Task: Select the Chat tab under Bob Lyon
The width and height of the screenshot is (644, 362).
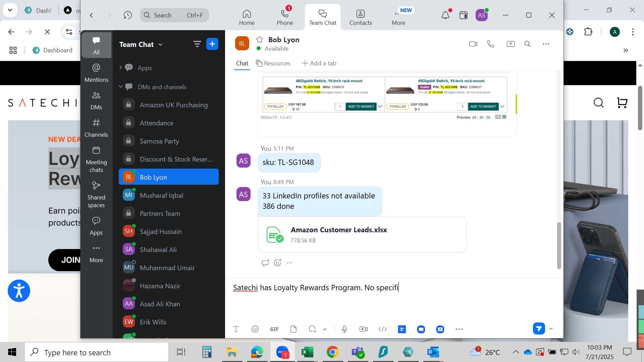Action: click(x=242, y=63)
